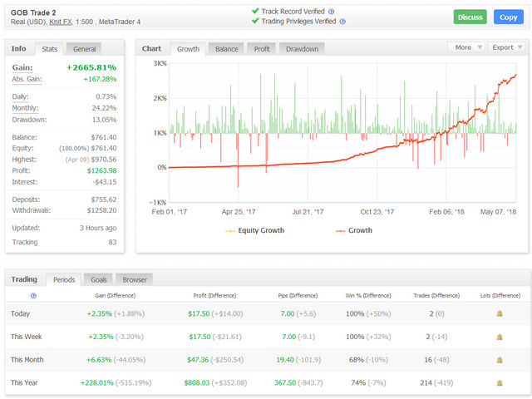Open the More dropdown in chart panel
This screenshot has width=532, height=399.
coord(466,47)
